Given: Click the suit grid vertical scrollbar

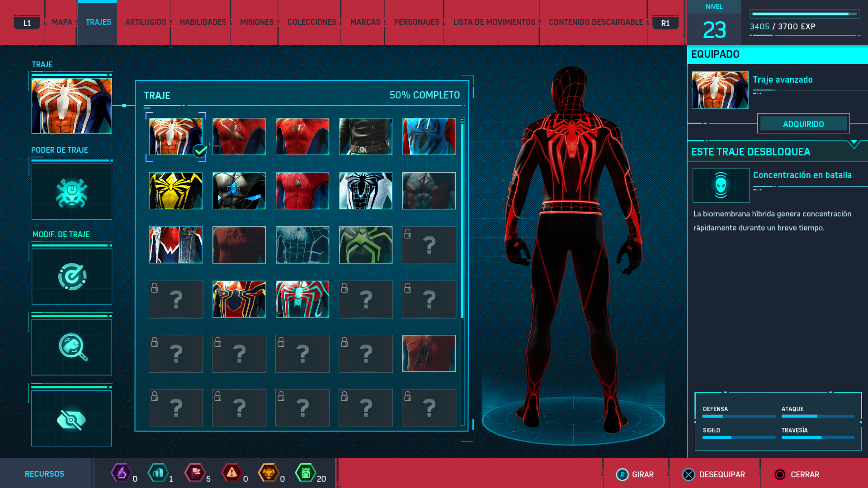Looking at the screenshot, I should 462,221.
